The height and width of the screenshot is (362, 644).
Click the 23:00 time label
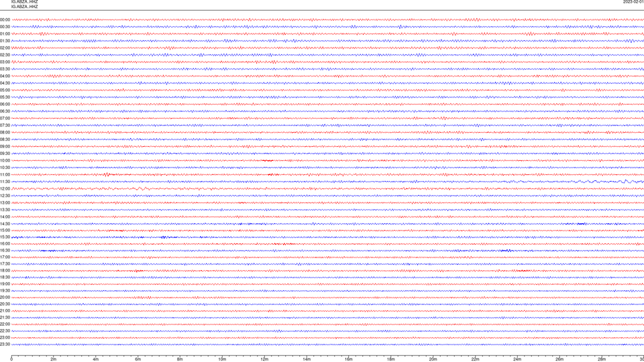5,338
